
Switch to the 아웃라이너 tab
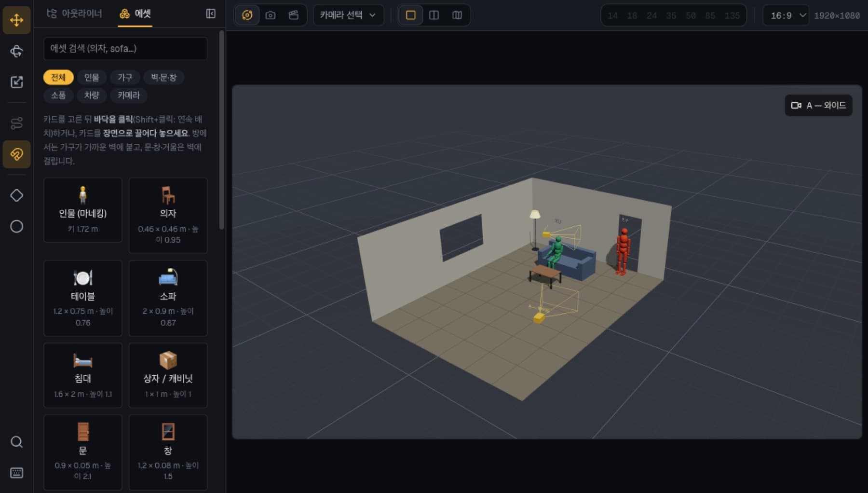pyautogui.click(x=74, y=14)
